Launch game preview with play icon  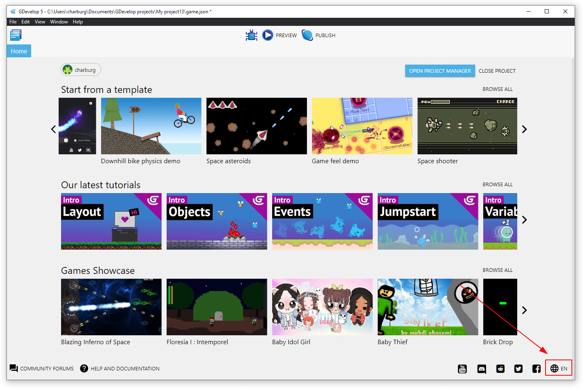pyautogui.click(x=267, y=36)
